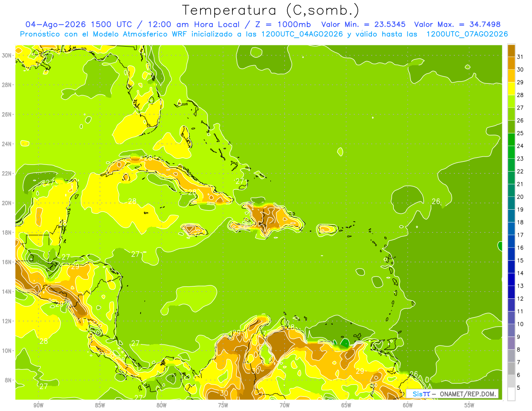Click the blue colorbar swatch between 14 and 15

pos(511,266)
